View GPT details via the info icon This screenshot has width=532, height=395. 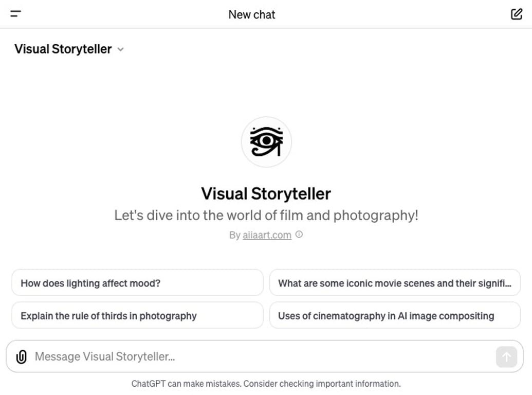click(299, 235)
